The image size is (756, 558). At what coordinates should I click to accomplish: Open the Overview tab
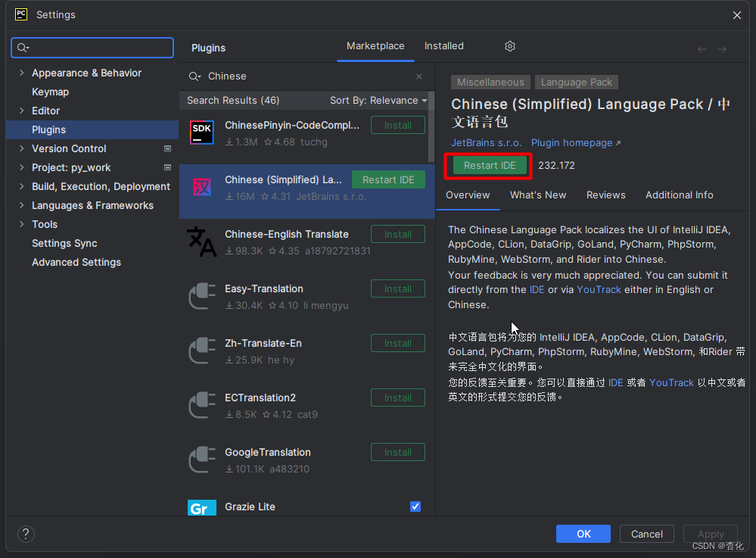(x=468, y=195)
